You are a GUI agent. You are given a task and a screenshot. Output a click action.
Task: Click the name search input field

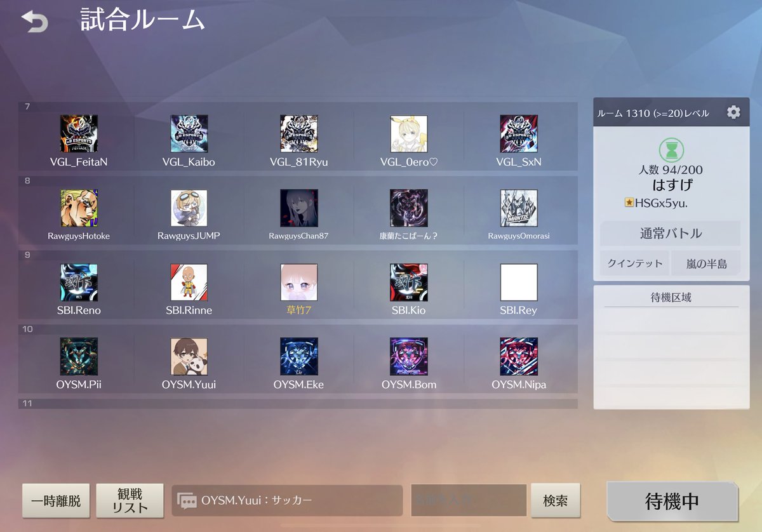tap(469, 501)
